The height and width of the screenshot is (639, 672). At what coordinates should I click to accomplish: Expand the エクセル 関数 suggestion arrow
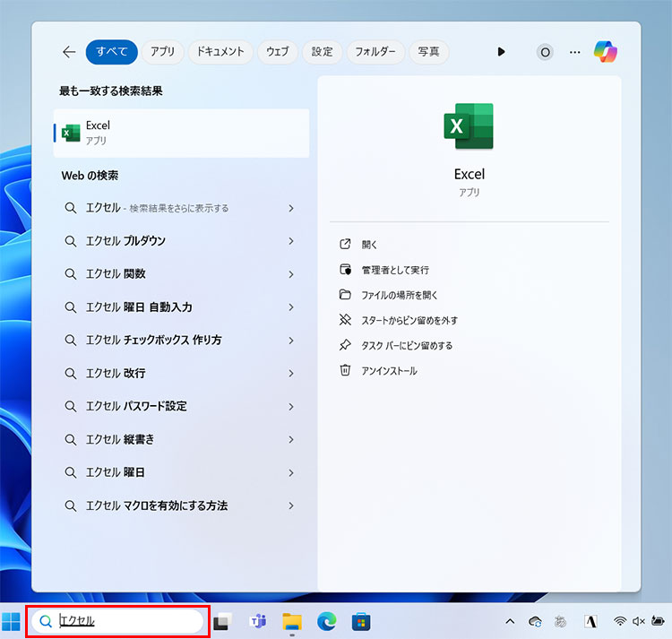click(291, 274)
